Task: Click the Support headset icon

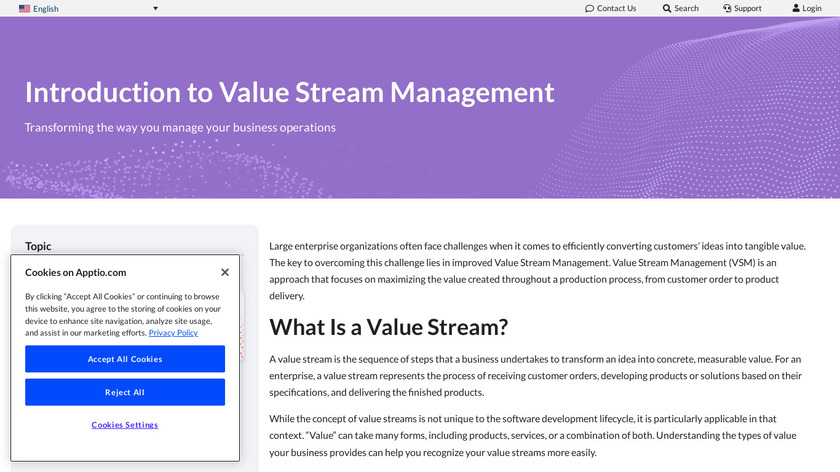Action: click(x=727, y=8)
